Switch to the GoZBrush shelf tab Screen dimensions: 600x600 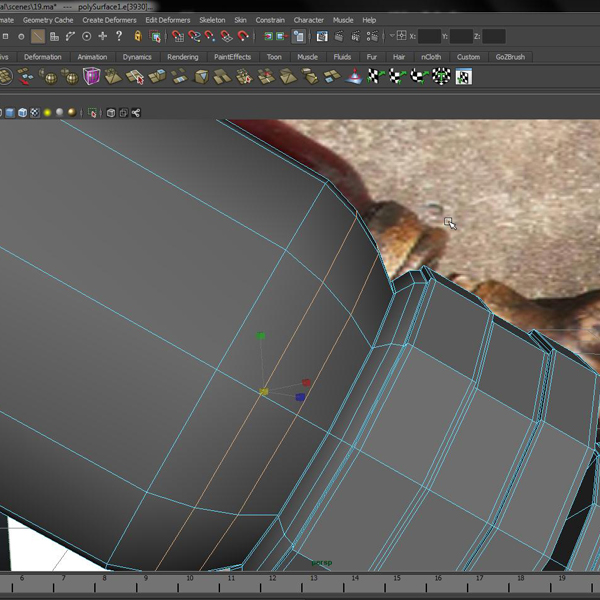coord(510,57)
